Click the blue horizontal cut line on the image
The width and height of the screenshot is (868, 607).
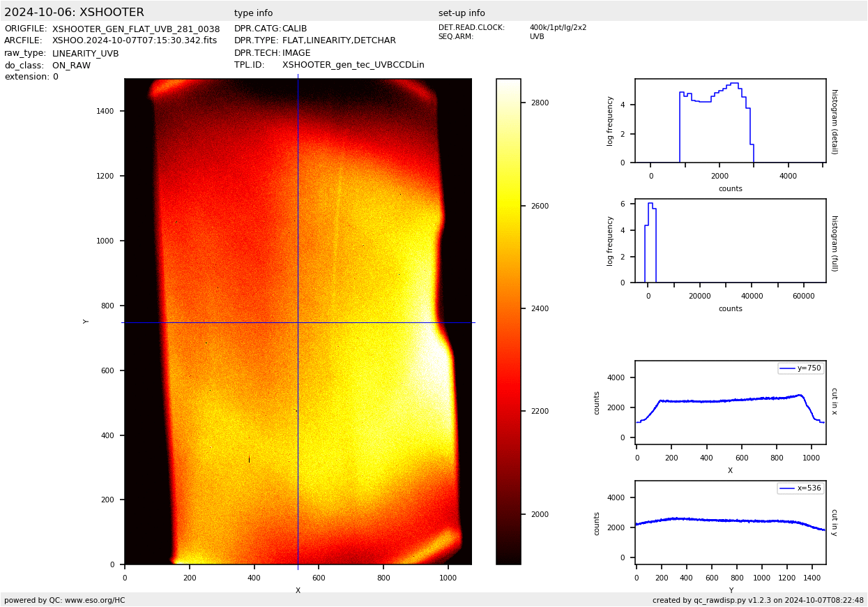[209, 322]
